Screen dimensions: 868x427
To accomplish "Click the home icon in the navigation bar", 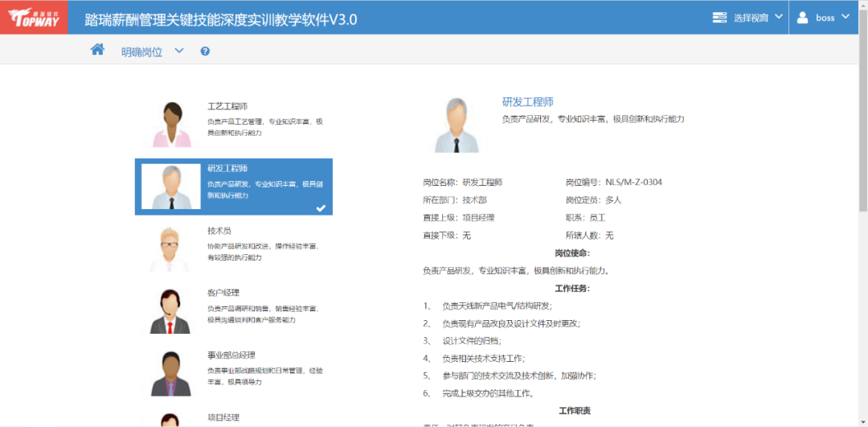I will (97, 50).
